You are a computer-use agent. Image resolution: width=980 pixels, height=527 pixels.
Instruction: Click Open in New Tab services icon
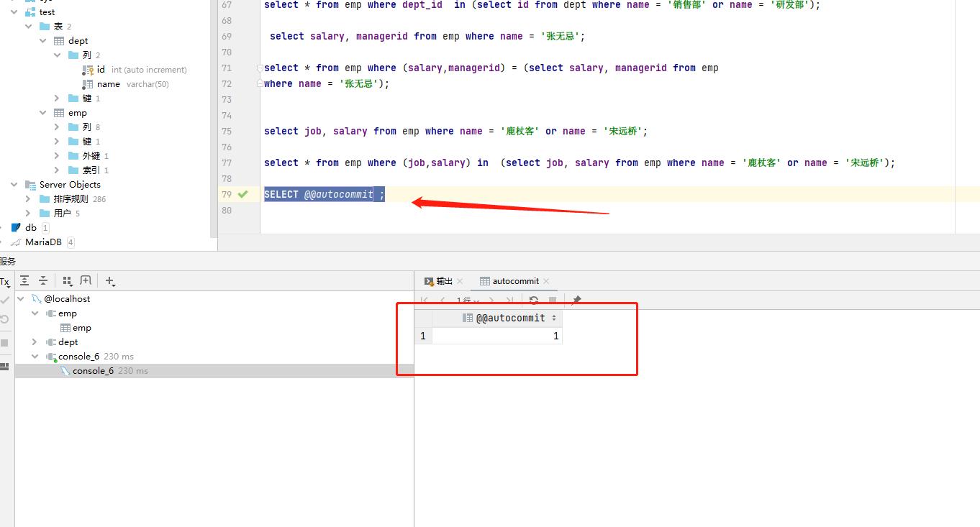click(86, 281)
